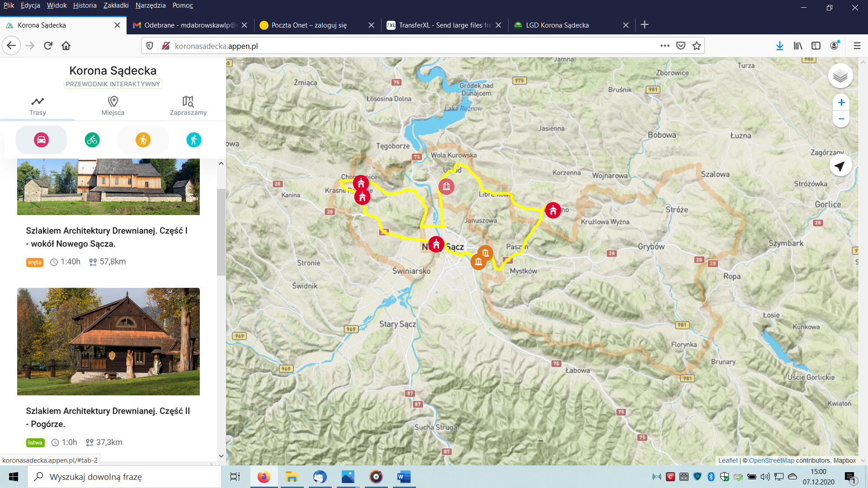Zoom out the map
This screenshot has height=488, width=868.
(841, 119)
